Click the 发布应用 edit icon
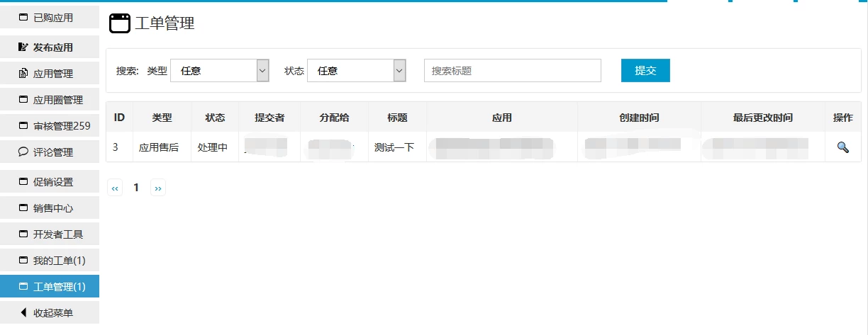868x335 pixels. [x=23, y=47]
